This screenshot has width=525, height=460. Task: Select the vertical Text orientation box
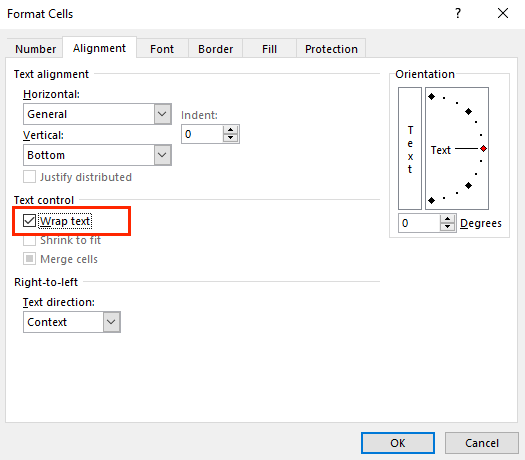click(410, 149)
